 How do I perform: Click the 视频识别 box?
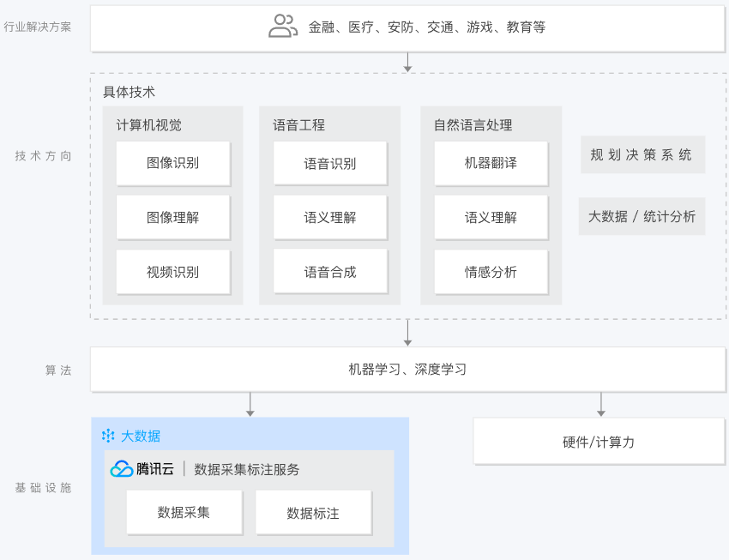[173, 272]
